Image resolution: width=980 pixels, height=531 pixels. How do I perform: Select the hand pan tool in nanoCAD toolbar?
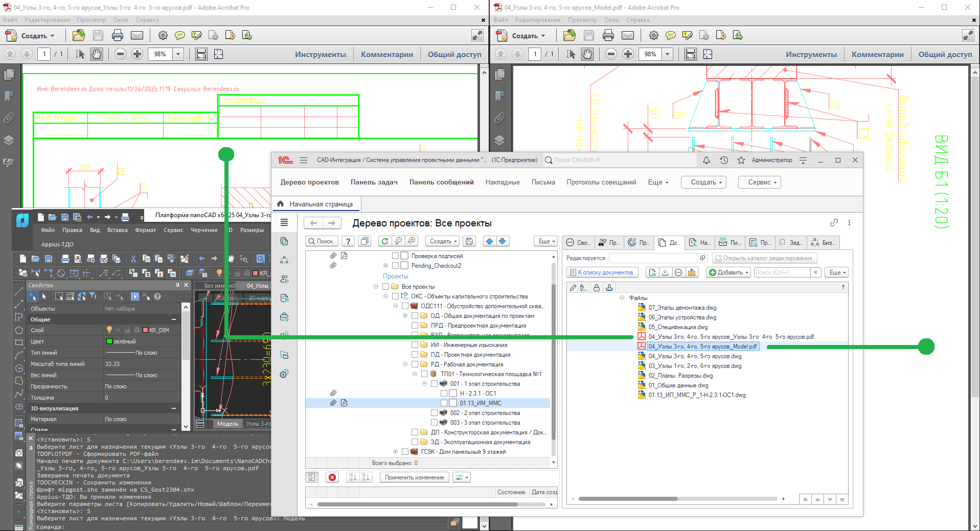(231, 259)
